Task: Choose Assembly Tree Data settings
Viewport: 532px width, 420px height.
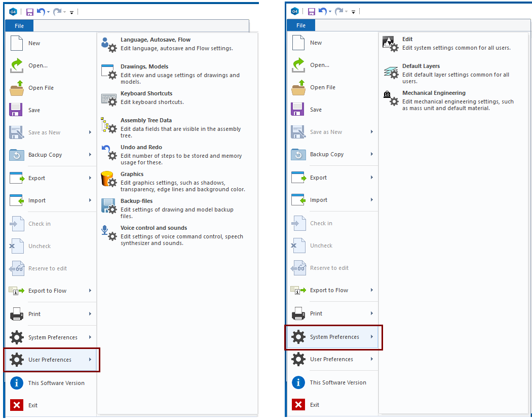Action: 146,120
